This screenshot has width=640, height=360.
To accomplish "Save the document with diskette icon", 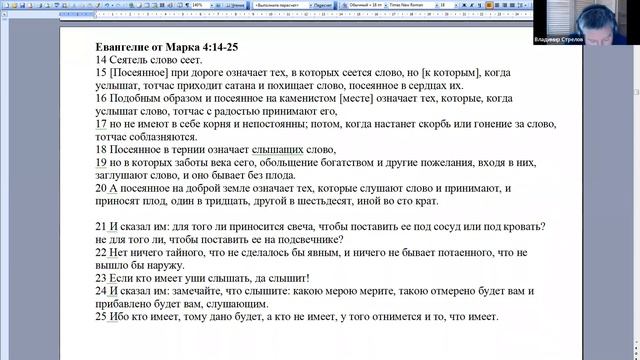I will click(22, 5).
